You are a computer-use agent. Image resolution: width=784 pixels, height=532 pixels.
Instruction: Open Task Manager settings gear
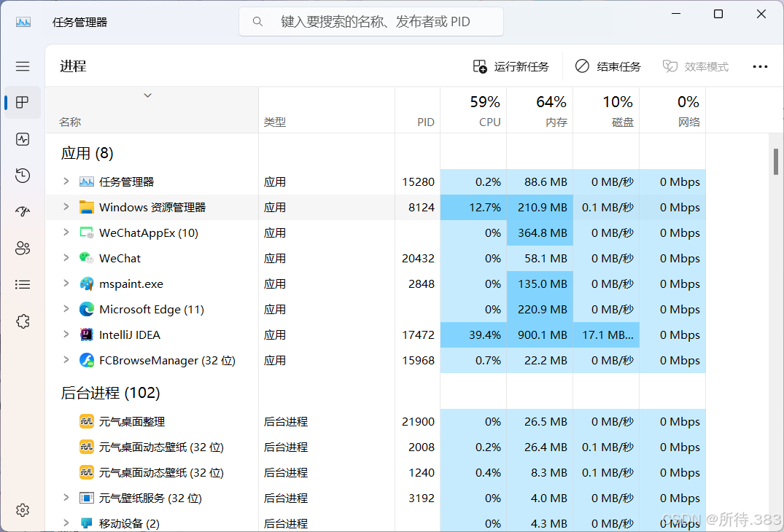pyautogui.click(x=23, y=510)
